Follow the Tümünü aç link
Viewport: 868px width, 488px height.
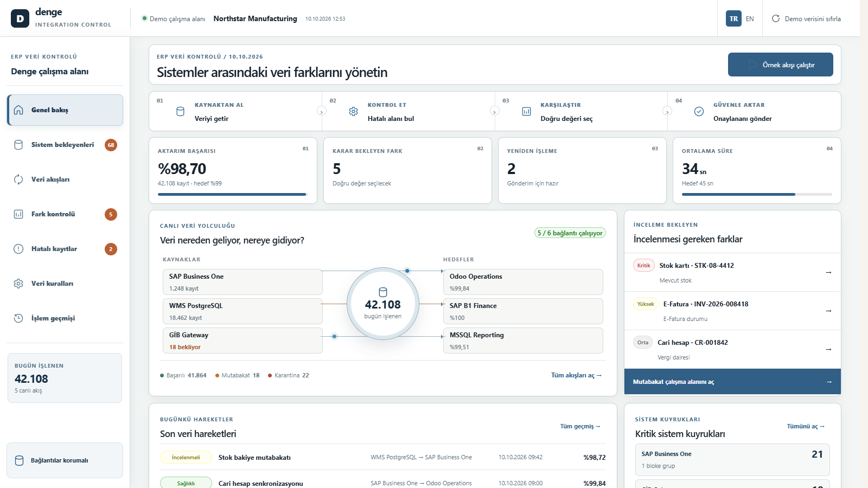pyautogui.click(x=806, y=426)
